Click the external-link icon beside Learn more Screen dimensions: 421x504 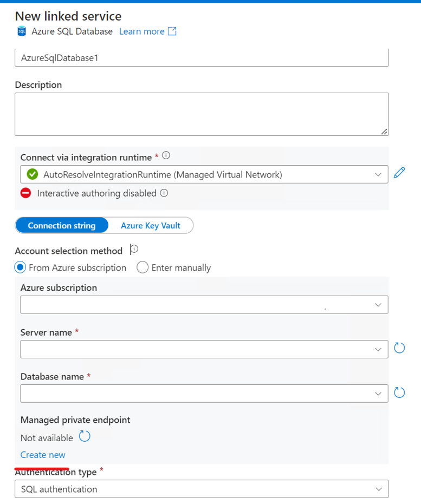[172, 31]
